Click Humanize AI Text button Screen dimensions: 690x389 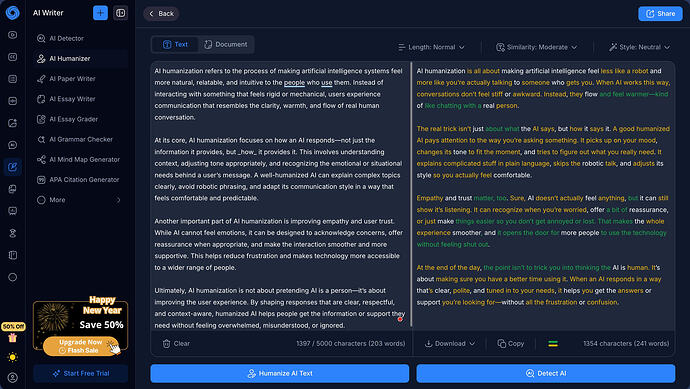279,373
